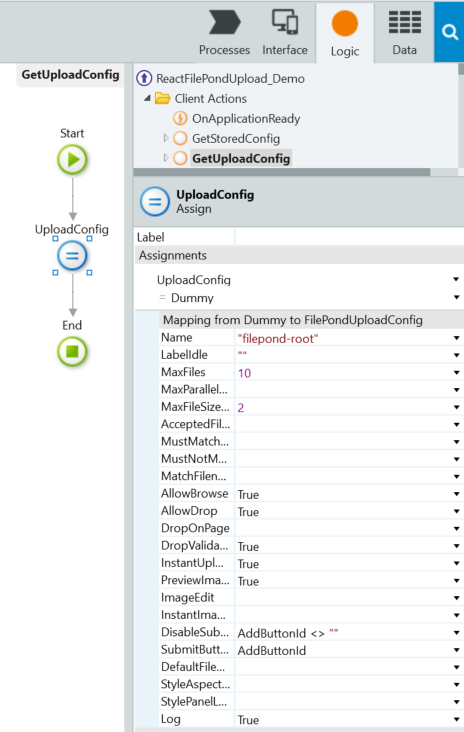Select the Logic tab
464x732 pixels.
(344, 33)
